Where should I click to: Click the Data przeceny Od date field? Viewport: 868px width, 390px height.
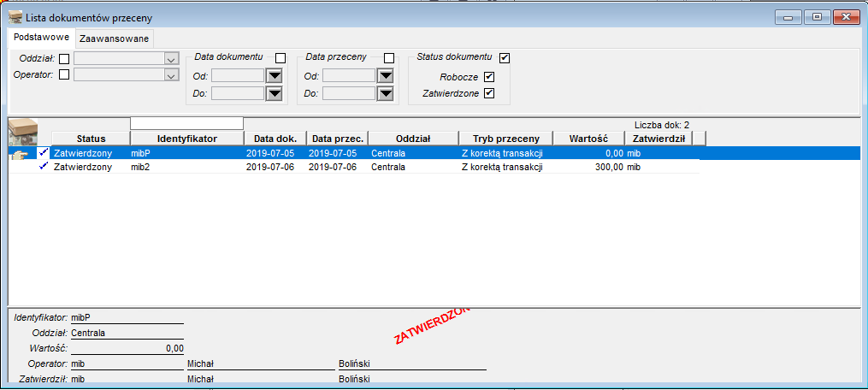point(349,76)
